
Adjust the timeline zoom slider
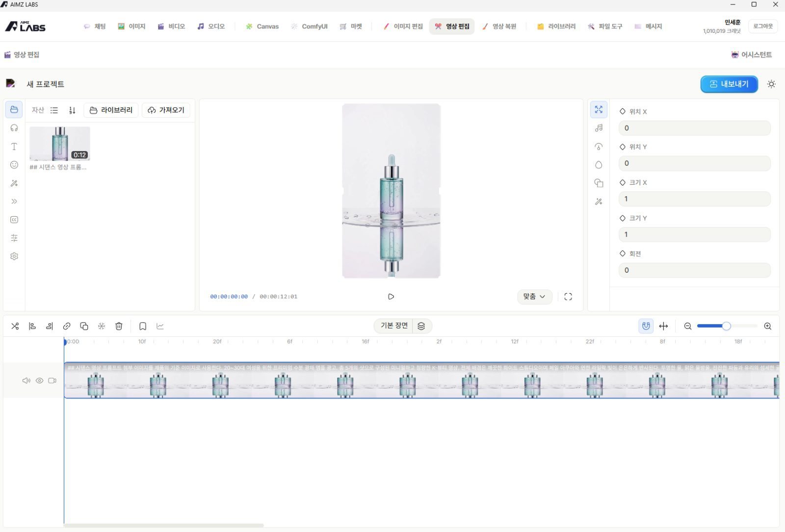727,326
